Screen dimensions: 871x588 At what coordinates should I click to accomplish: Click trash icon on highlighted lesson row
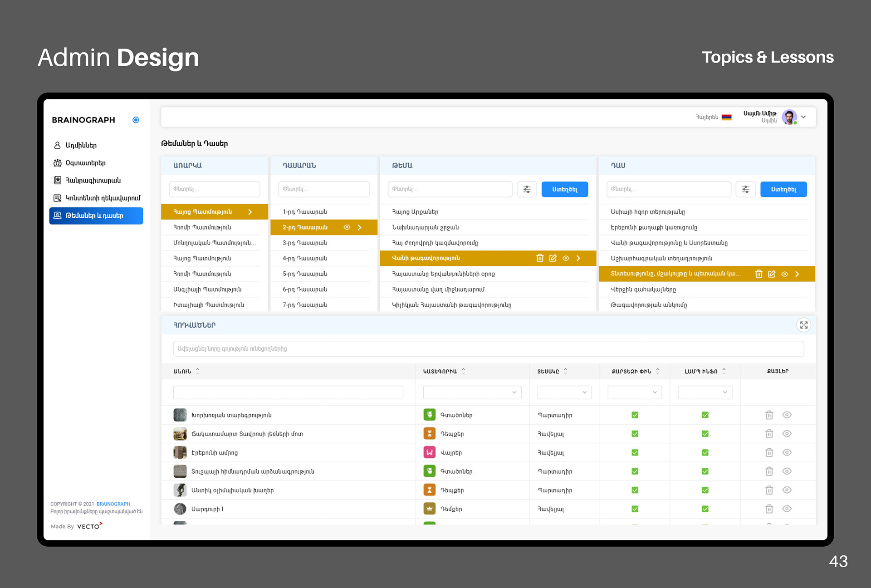coord(758,274)
